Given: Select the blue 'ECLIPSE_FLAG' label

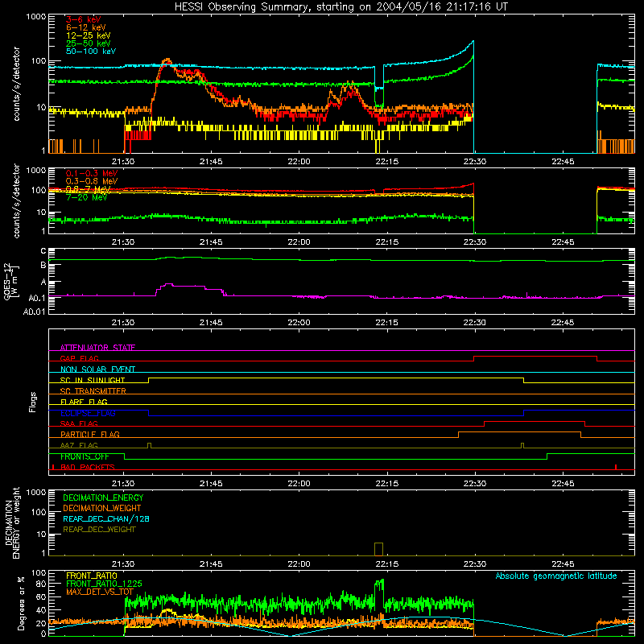Looking at the screenshot, I should tap(88, 413).
